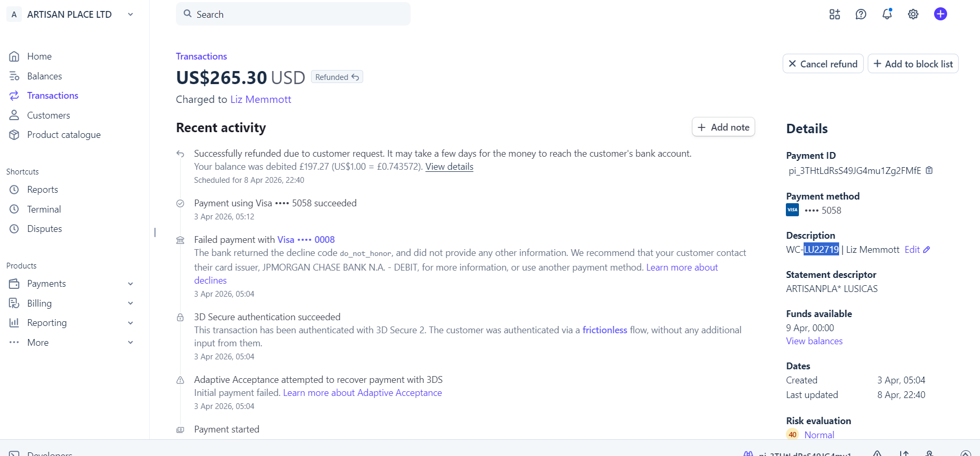Open the settings gear icon

coord(913,15)
